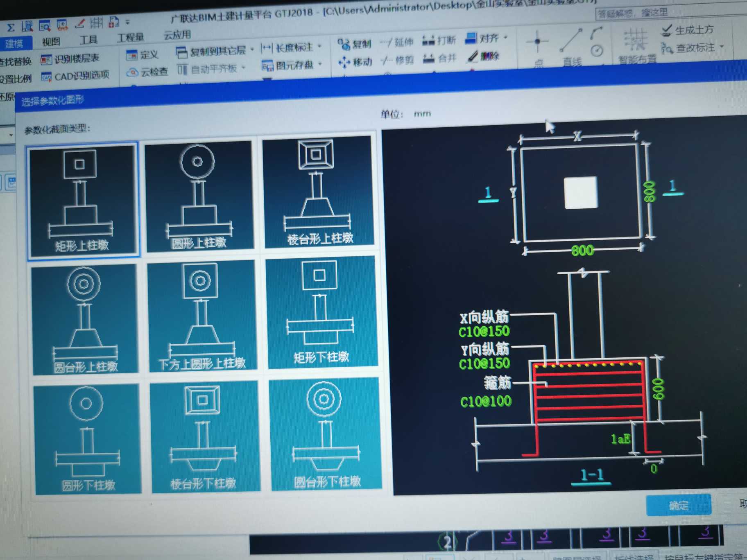Click 设置比例 in the ribbon
747x560 pixels.
[x=16, y=79]
